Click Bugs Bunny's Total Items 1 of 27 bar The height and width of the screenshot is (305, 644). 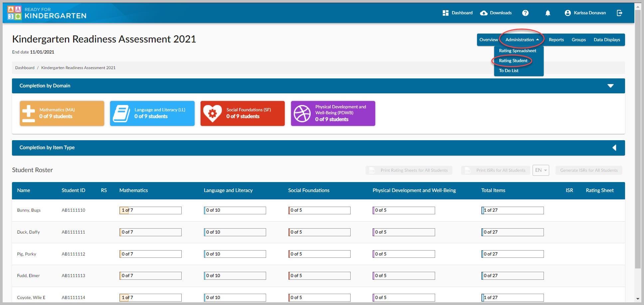513,210
